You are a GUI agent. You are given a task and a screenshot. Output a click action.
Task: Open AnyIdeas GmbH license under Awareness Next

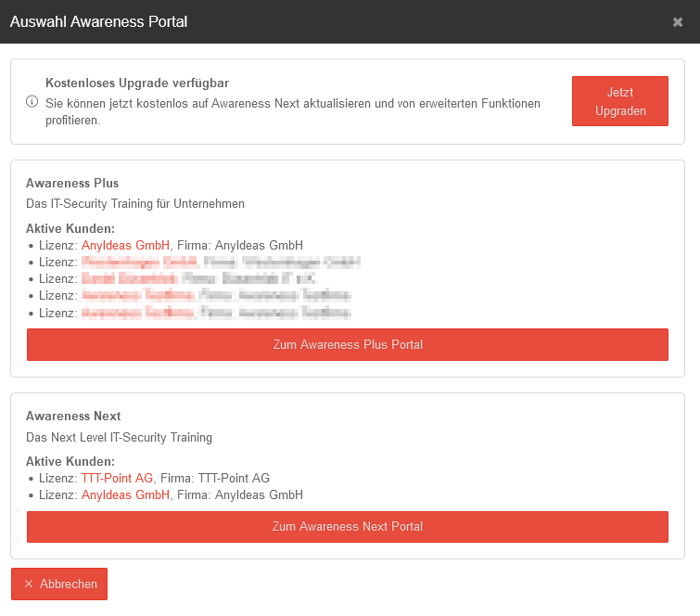tap(125, 495)
